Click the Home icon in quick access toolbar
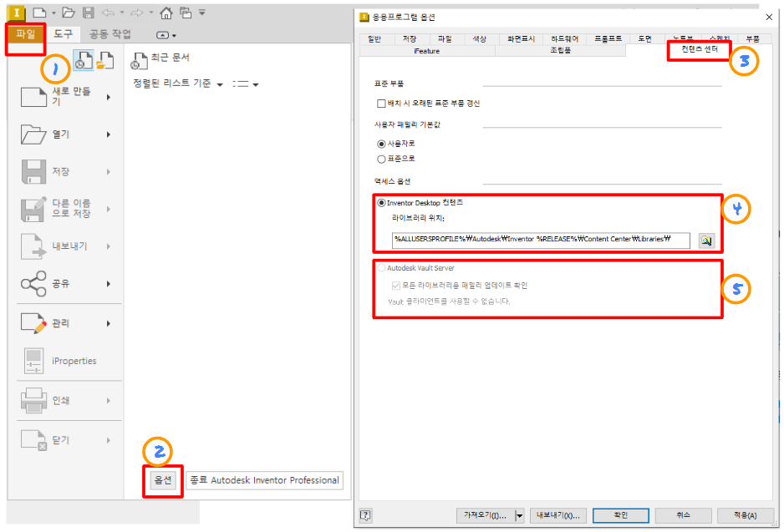Viewport: 784px width, 532px height. tap(166, 13)
